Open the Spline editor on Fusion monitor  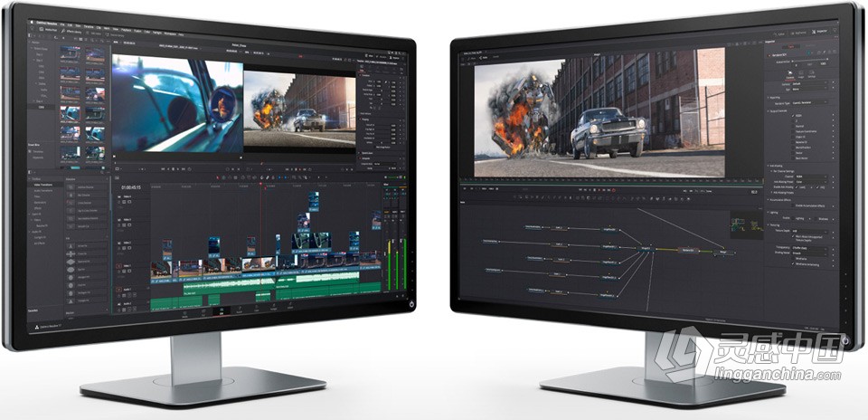click(779, 33)
